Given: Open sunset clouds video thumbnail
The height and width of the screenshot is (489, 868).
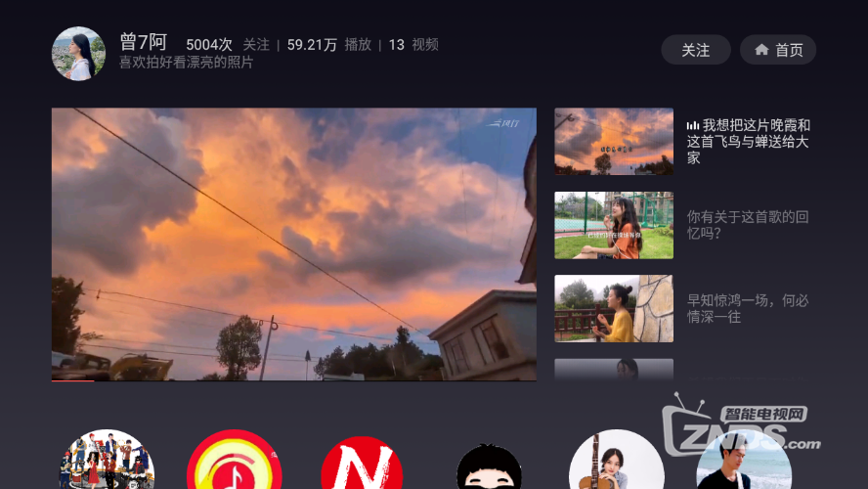Looking at the screenshot, I should 614,141.
